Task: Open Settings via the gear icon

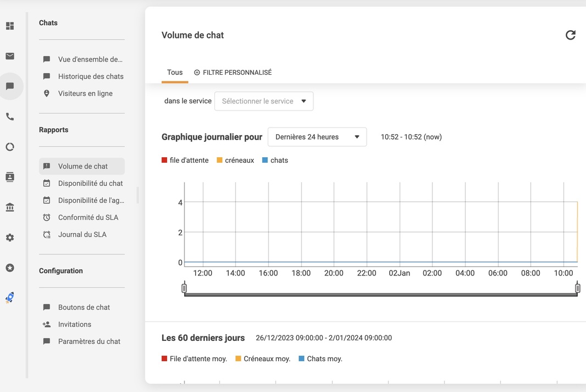Action: click(9, 237)
